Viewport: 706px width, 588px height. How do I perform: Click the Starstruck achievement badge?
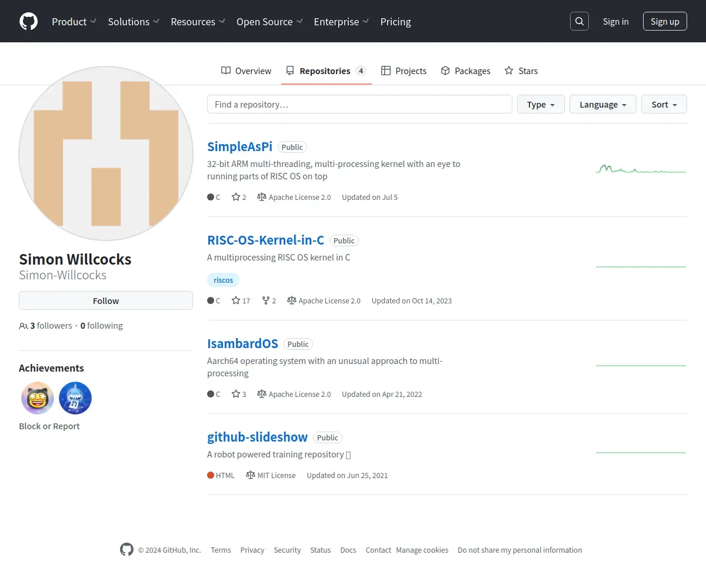pyautogui.click(x=38, y=398)
